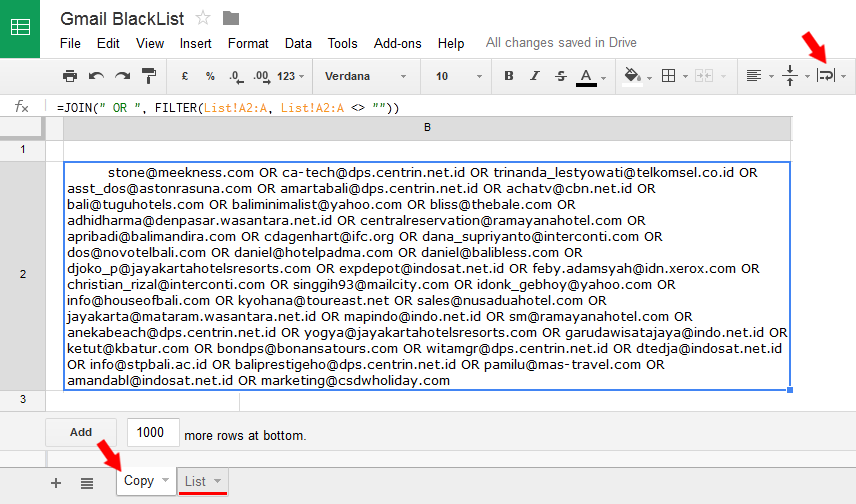The width and height of the screenshot is (856, 504).
Task: Open the Tools menu
Action: [x=342, y=43]
